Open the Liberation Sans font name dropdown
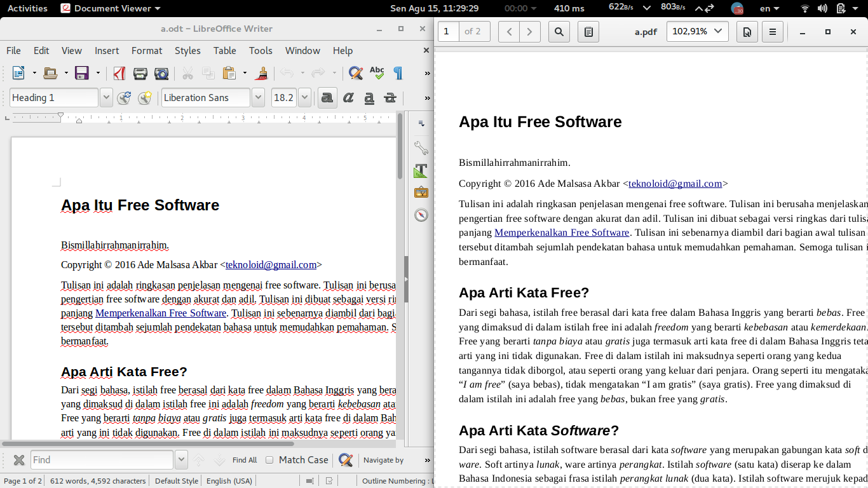The width and height of the screenshot is (868, 488). (x=258, y=97)
